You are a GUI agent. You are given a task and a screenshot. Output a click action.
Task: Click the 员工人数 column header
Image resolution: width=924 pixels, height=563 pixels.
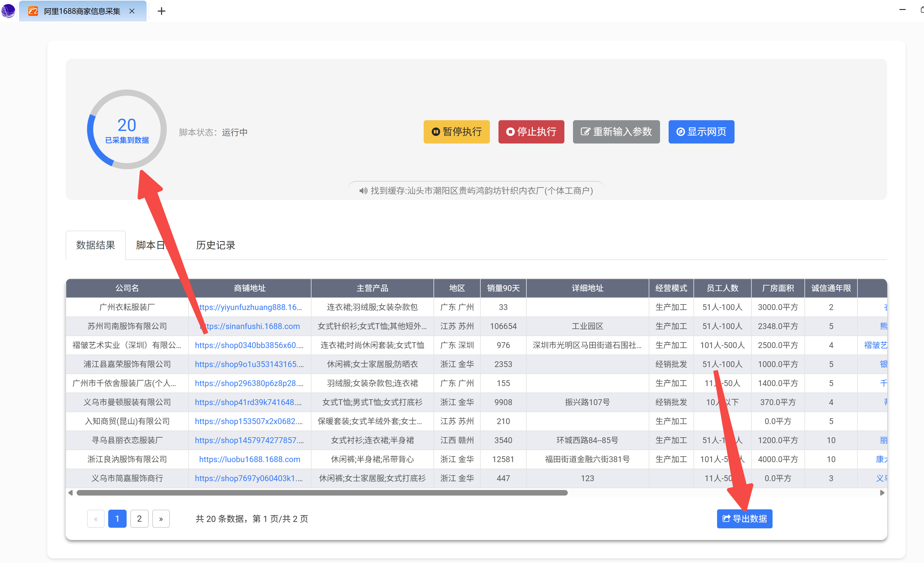point(722,288)
